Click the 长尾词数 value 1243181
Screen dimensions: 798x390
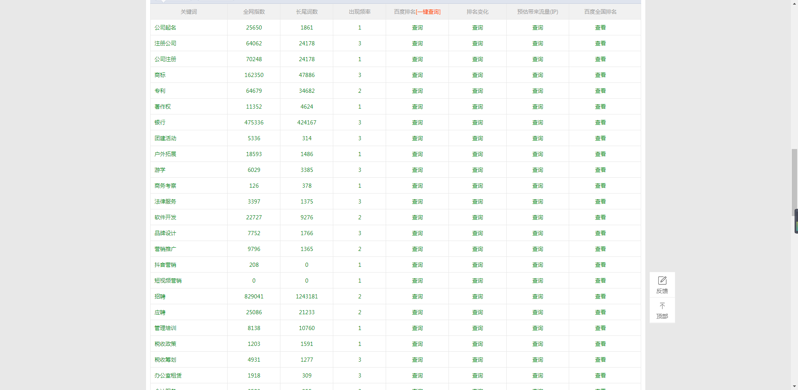point(306,296)
